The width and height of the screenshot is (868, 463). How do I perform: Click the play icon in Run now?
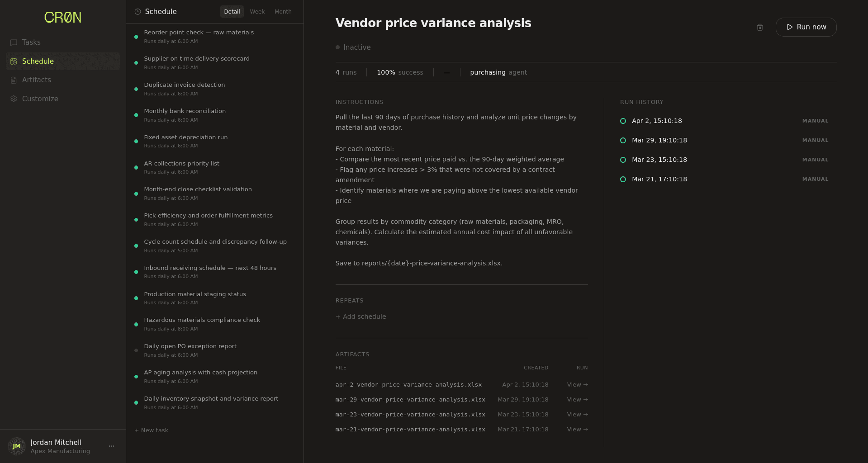pos(789,27)
